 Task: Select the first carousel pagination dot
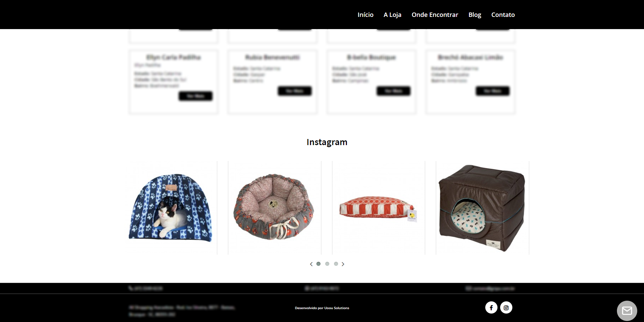[318, 264]
